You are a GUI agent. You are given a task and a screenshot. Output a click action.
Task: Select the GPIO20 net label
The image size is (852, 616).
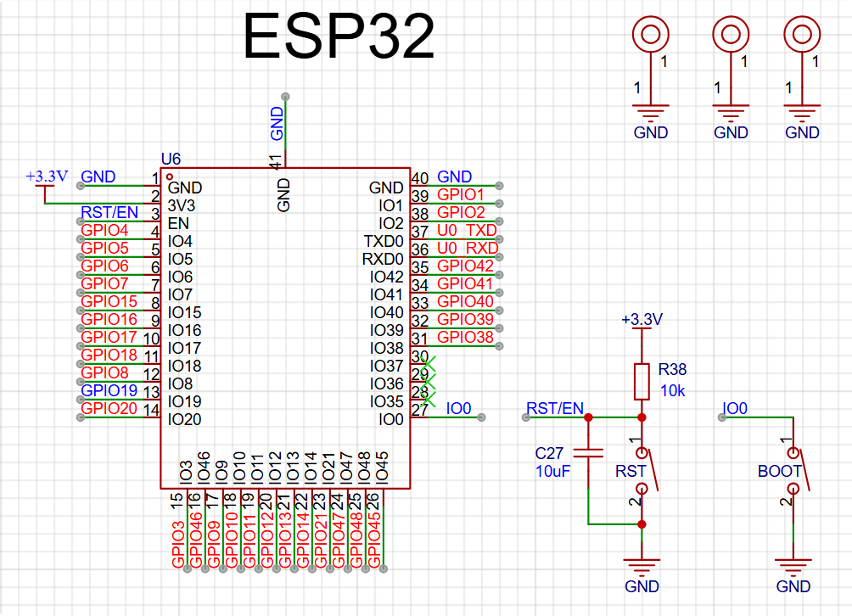[109, 408]
